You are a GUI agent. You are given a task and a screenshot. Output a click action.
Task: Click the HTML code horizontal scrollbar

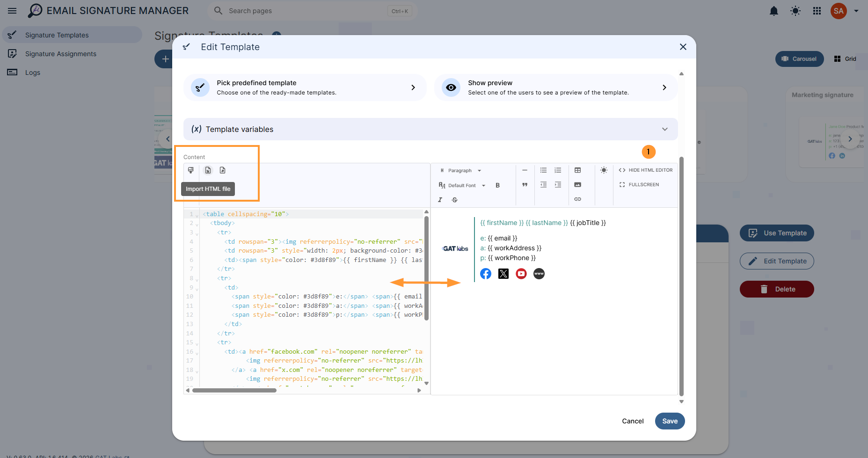click(x=234, y=390)
